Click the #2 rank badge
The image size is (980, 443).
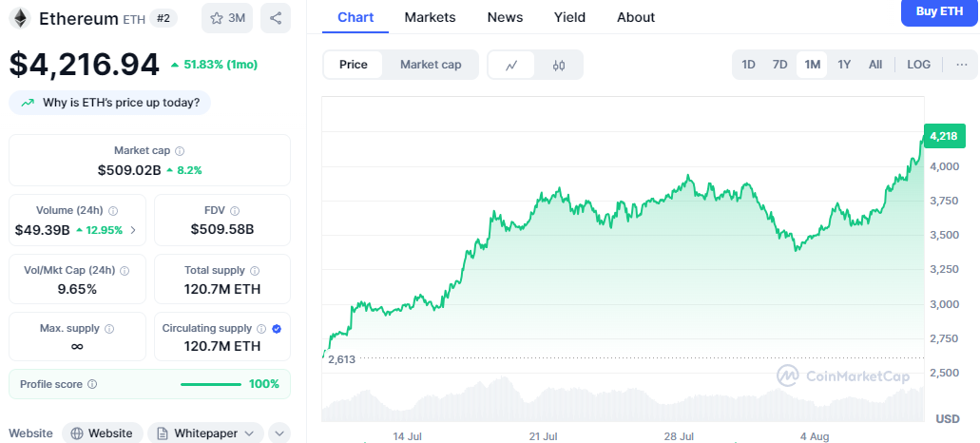tap(163, 19)
